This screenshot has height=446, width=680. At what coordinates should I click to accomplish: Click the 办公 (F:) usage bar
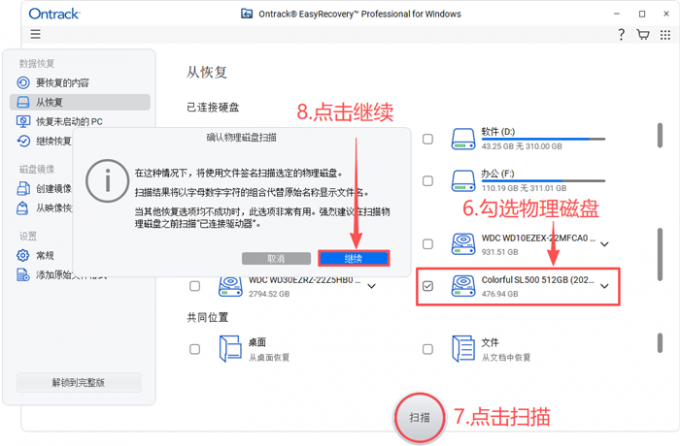tap(543, 181)
